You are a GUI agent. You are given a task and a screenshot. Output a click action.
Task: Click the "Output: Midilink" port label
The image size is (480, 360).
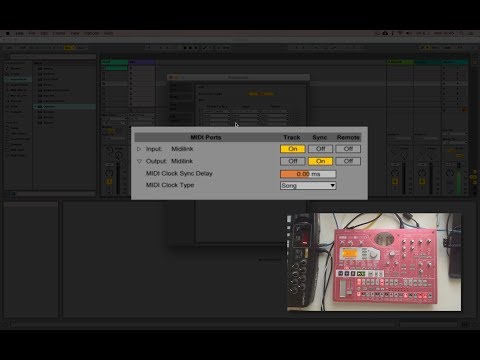click(169, 161)
